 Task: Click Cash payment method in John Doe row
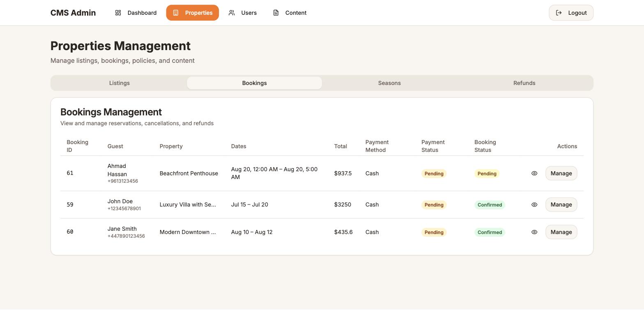point(372,204)
